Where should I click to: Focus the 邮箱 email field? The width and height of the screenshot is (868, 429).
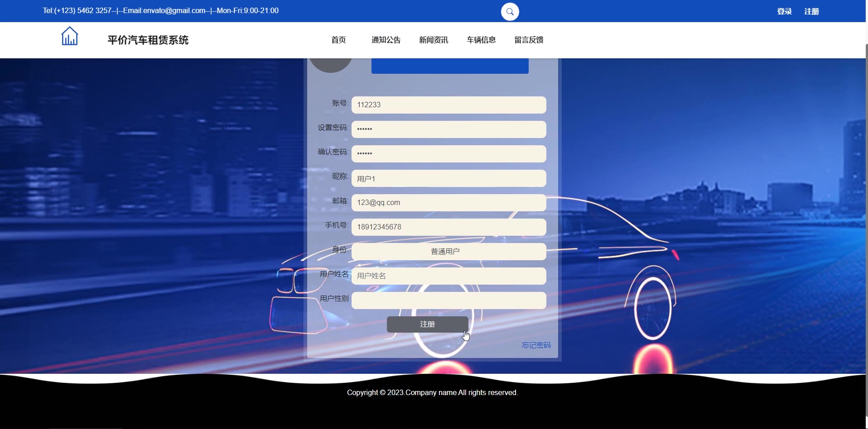tap(449, 203)
